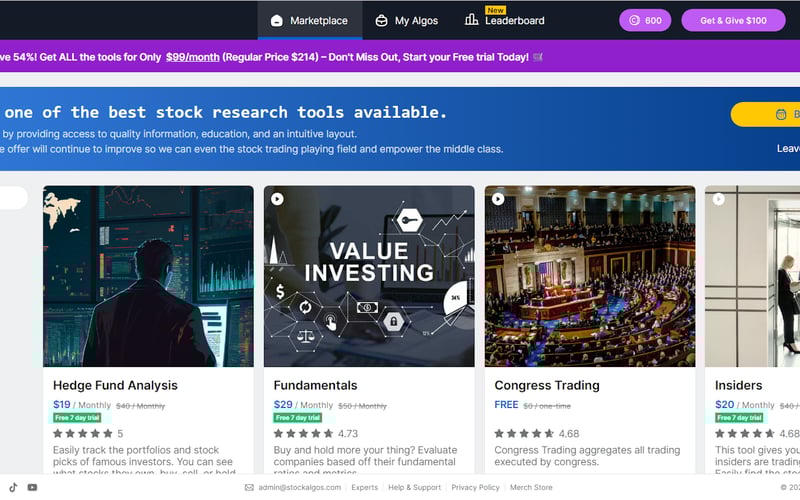Open the Merch Store footer link
The image size is (800, 500).
[531, 487]
